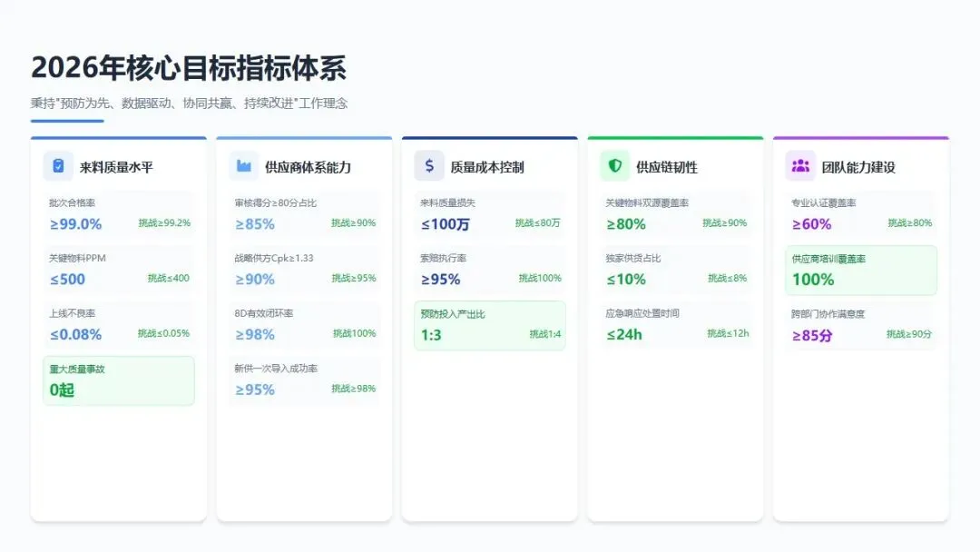
Task: Click the subtitle starting with 秉持"预防为先
Action: (190, 103)
